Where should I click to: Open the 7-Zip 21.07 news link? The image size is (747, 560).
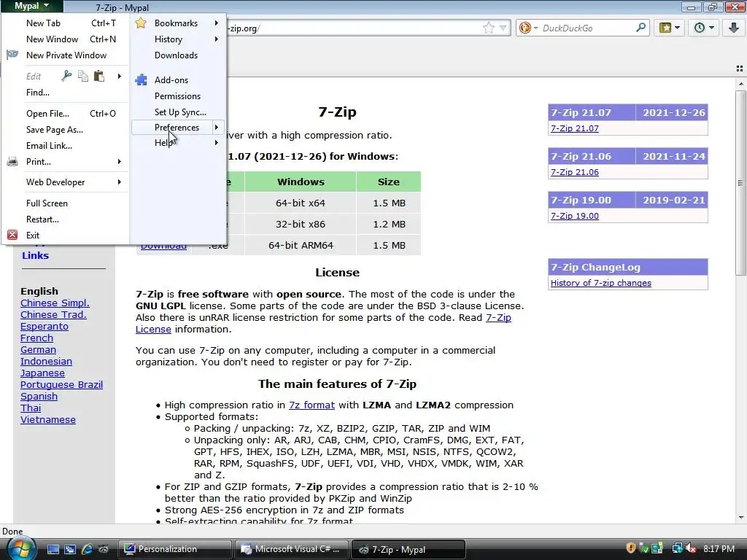click(x=575, y=128)
